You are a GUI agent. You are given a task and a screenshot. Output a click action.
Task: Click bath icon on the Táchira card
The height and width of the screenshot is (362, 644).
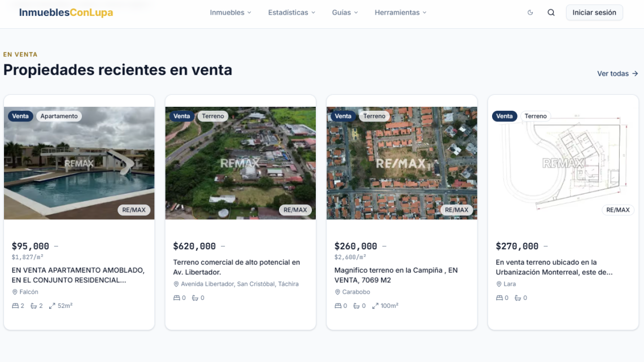tap(195, 298)
